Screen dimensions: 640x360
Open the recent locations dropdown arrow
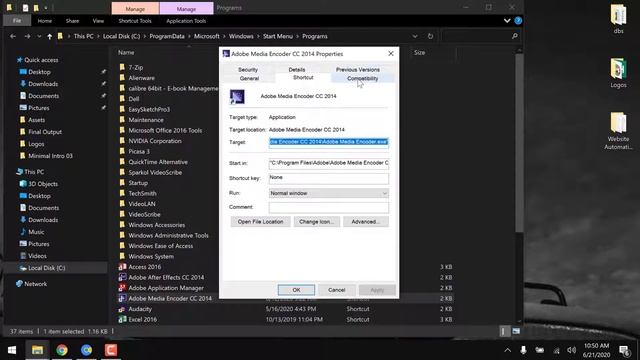click(39, 36)
